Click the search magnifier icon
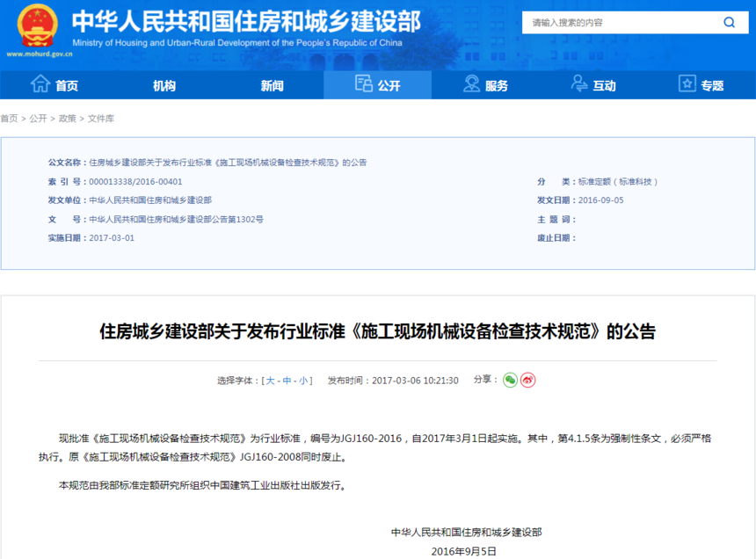Screen dimensions: 756x559 pyautogui.click(x=729, y=22)
